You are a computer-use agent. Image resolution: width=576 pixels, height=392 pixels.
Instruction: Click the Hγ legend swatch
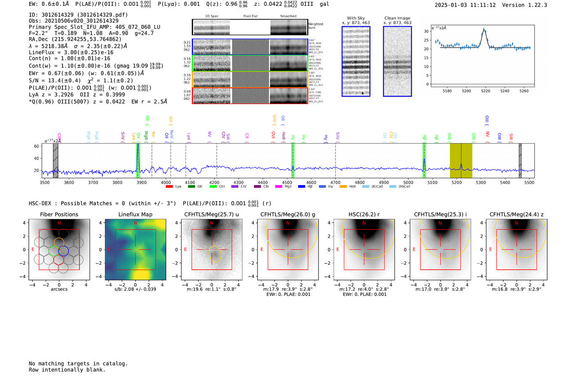click(322, 186)
